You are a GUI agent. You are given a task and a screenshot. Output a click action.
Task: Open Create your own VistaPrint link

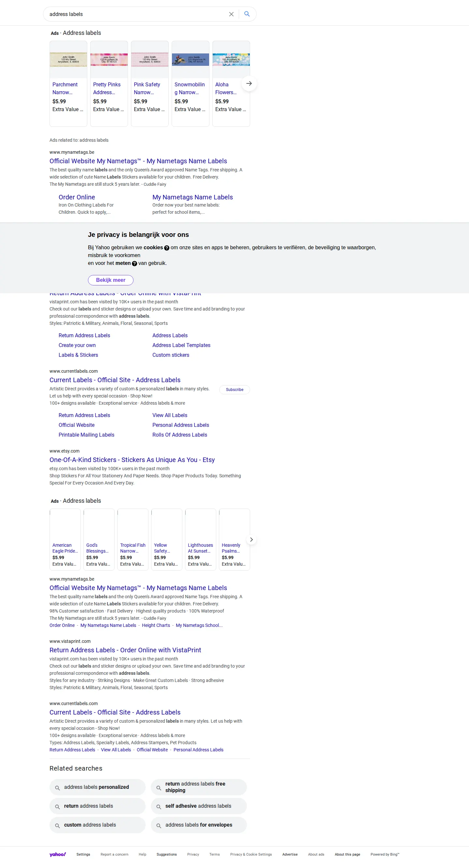click(x=77, y=345)
